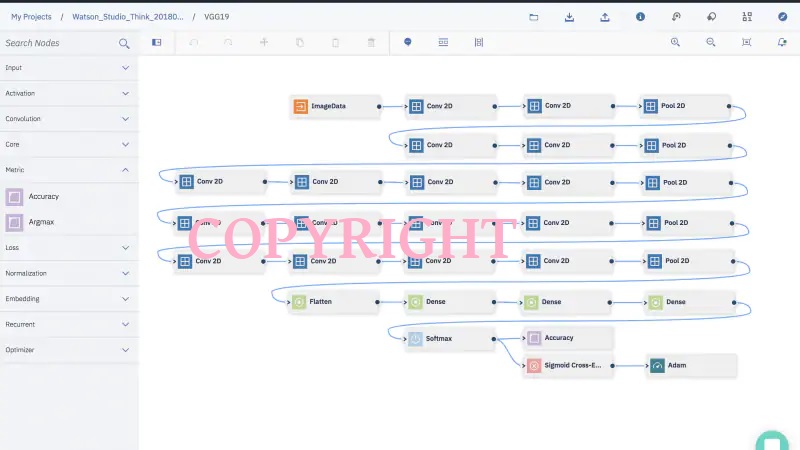Click the fit-to-screen icon
This screenshot has width=800, height=450.
point(746,42)
